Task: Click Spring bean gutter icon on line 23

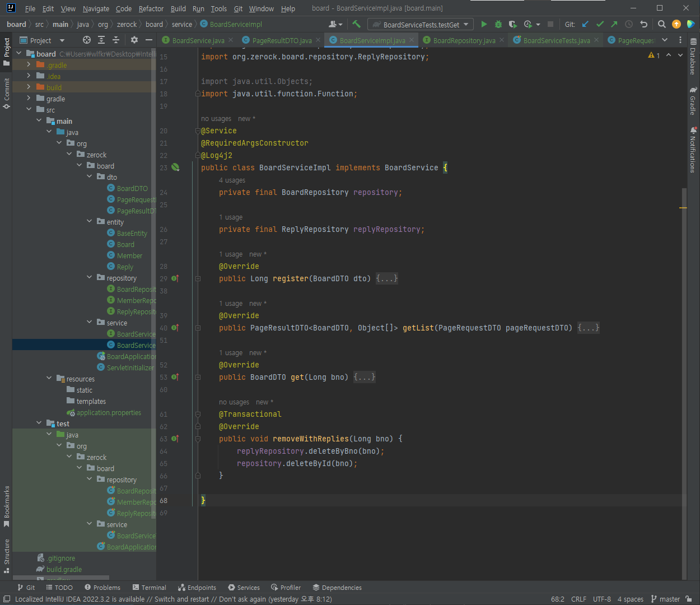Action: (175, 167)
